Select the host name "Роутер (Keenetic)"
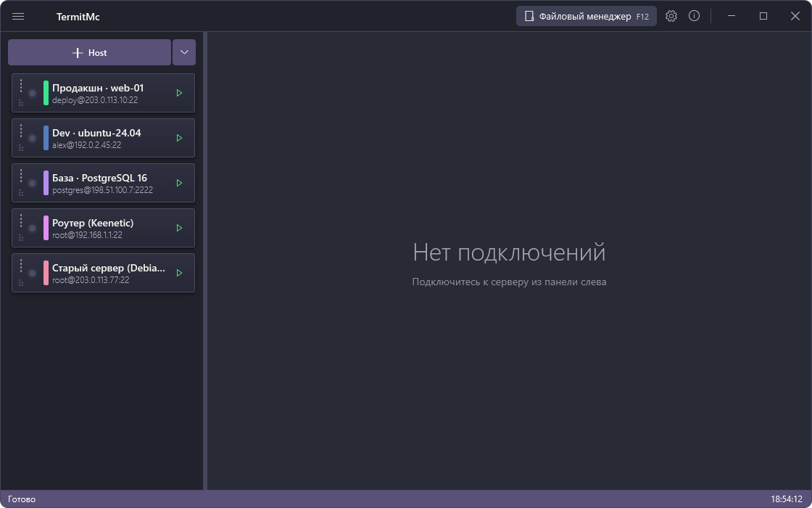 [x=94, y=223]
